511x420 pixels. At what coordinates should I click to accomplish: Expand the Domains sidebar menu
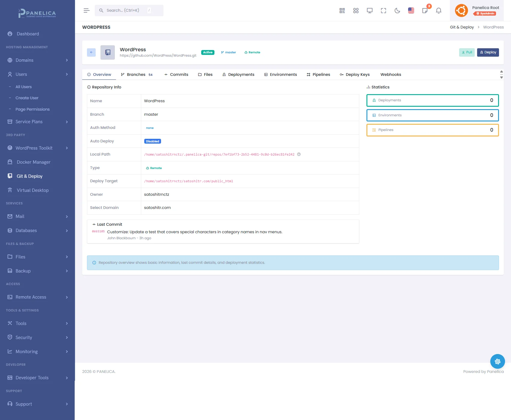point(37,60)
